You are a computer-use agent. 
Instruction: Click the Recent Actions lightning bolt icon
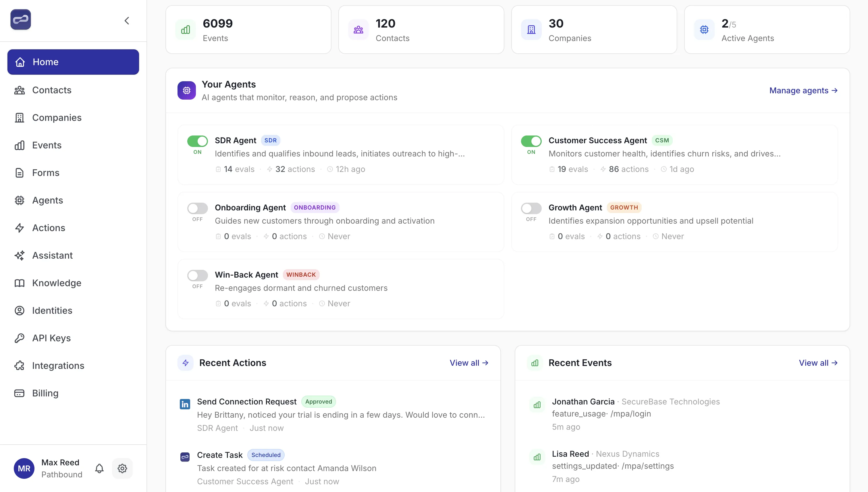185,363
